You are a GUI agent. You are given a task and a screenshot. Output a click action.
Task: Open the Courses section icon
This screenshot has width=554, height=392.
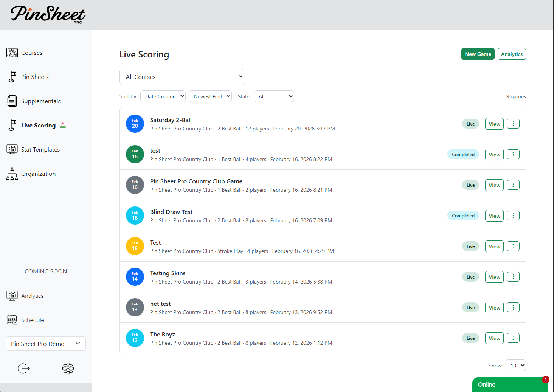pos(12,53)
